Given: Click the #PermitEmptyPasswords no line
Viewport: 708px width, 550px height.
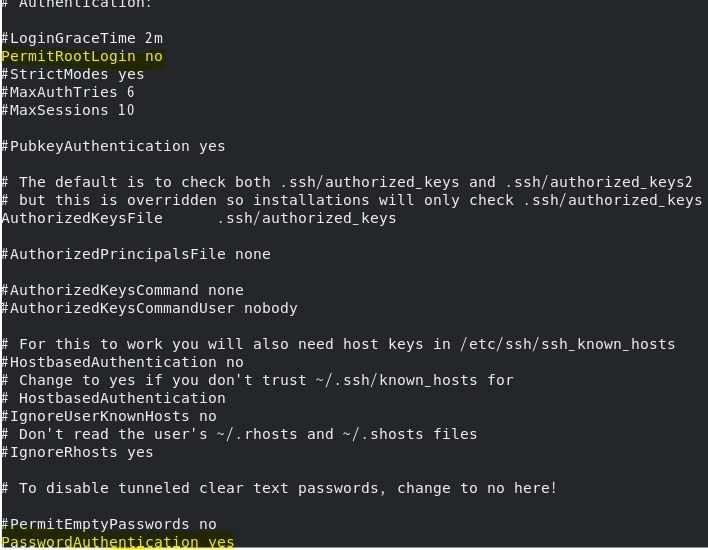Looking at the screenshot, I should pos(109,524).
